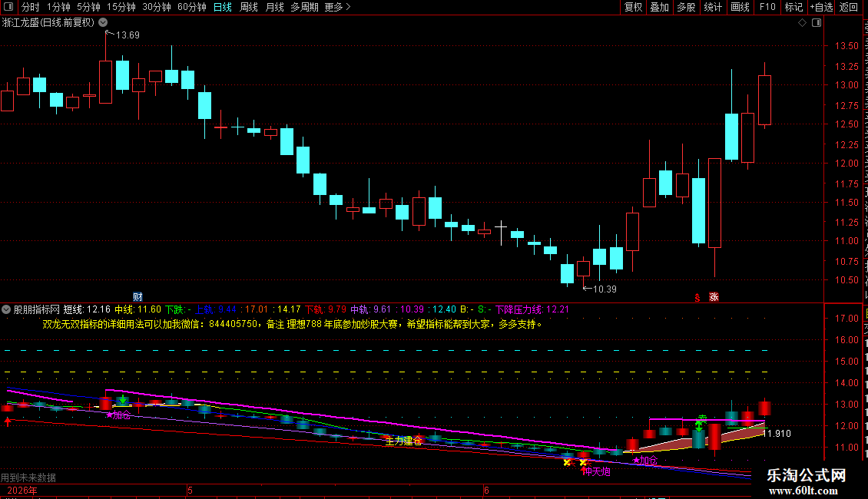Image resolution: width=868 pixels, height=499 pixels.
Task: Open the 统计 statistics tool
Action: click(713, 7)
